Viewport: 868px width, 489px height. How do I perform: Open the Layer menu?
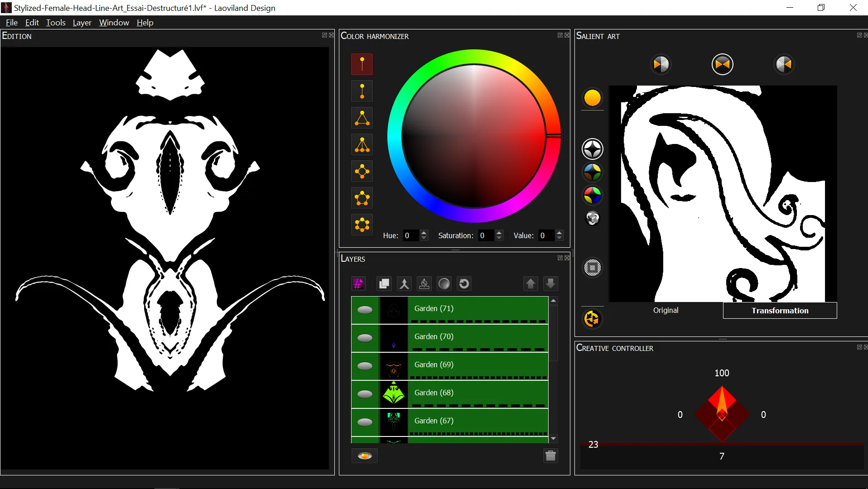pos(82,23)
